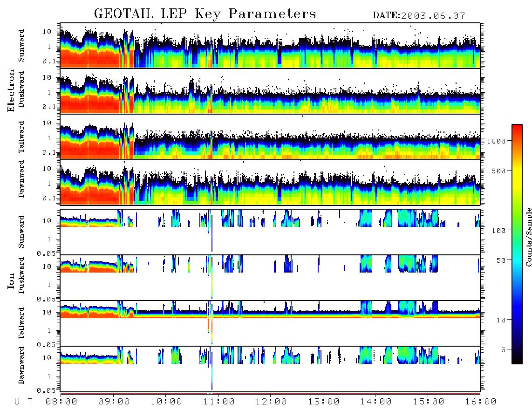Viewport: 532px width, 410px height.
Task: Select the "16:00" time tick label
Action: (481, 402)
